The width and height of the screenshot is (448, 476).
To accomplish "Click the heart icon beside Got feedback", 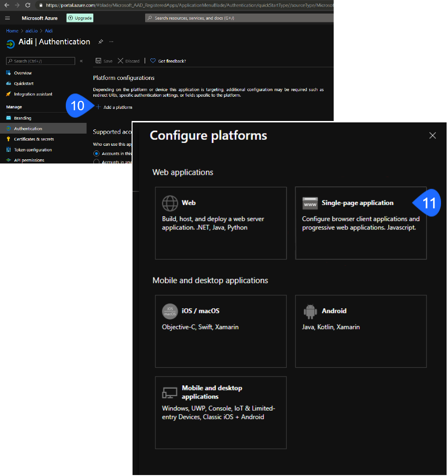I will point(153,61).
